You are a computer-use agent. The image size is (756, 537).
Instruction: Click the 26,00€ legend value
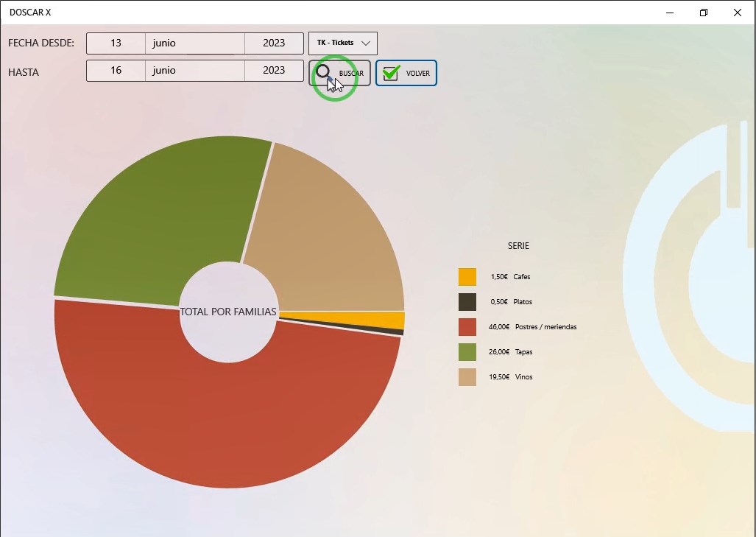[x=499, y=352]
